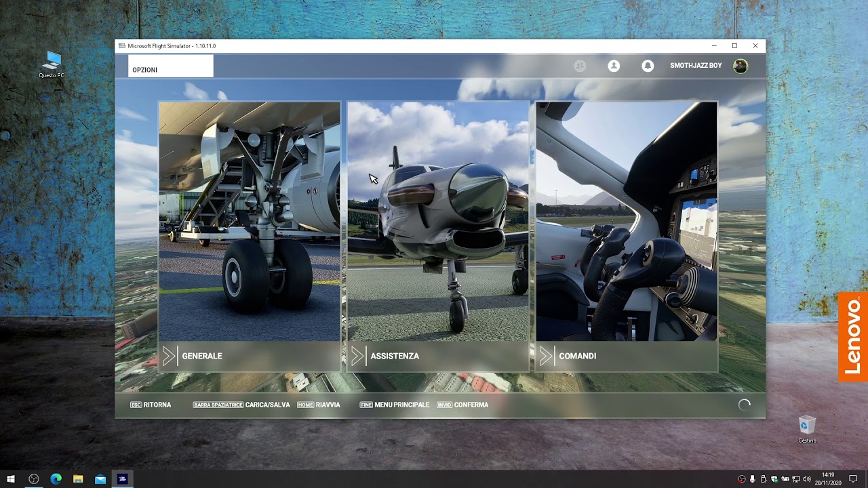Click the double-arrow icon beside Assistenza
This screenshot has width=868, height=488.
click(357, 356)
